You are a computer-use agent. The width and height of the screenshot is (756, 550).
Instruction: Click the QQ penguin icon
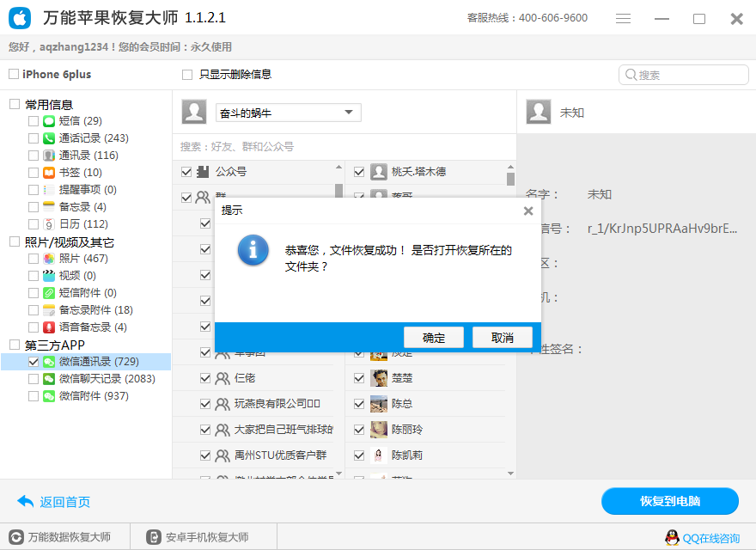tap(672, 537)
